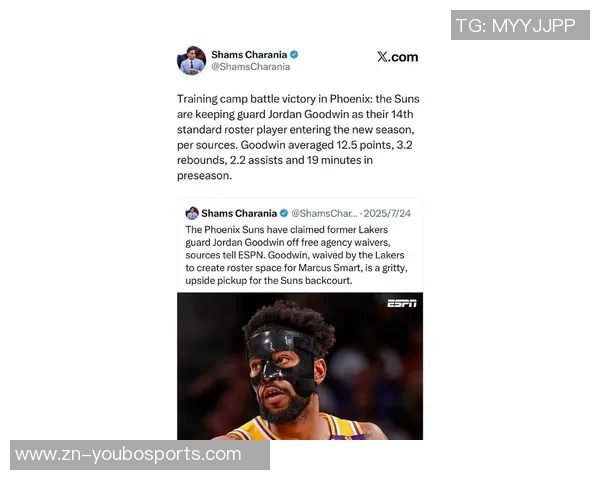This screenshot has width=600, height=480.
Task: Click the word preseason ending the tweet
Action: (x=203, y=176)
